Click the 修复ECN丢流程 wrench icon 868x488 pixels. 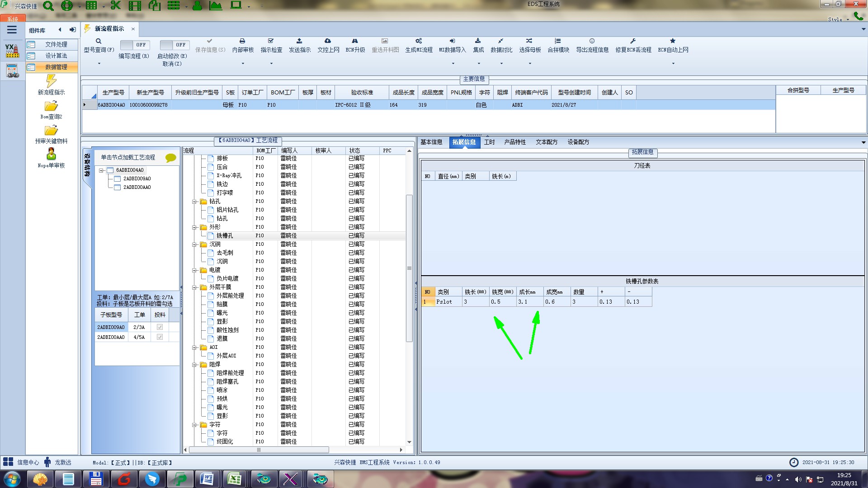[633, 41]
